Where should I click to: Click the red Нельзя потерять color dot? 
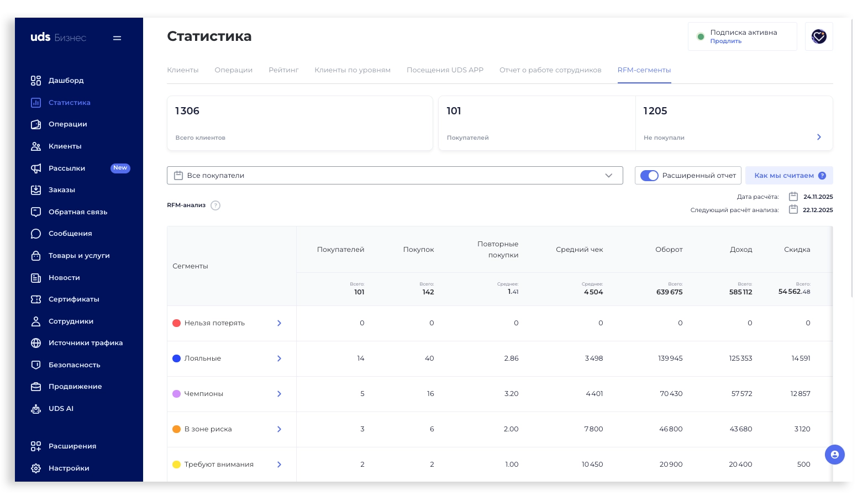coord(177,323)
